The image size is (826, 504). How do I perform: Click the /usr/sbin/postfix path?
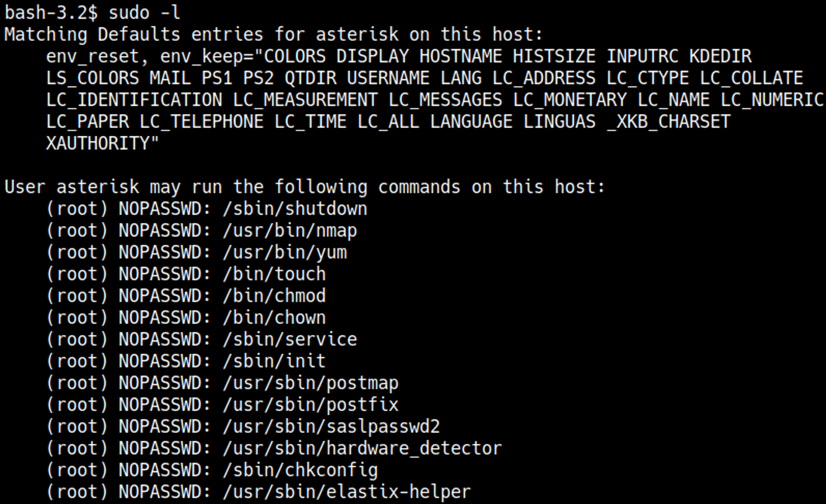pyautogui.click(x=311, y=405)
